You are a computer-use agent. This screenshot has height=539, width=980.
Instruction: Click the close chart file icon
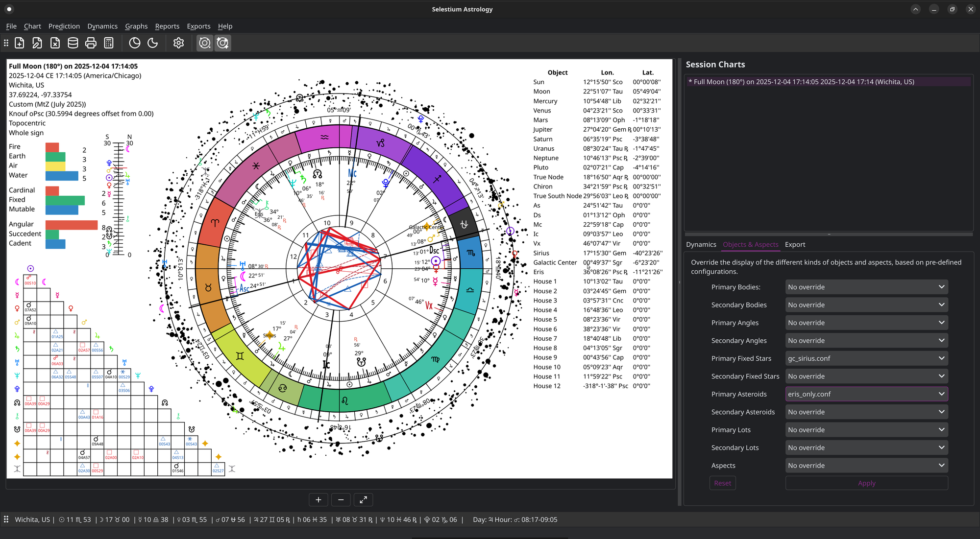coord(55,43)
